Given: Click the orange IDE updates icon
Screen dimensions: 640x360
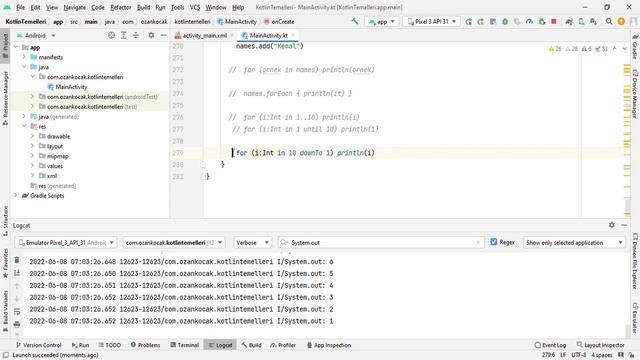Looking at the screenshot, I should coord(621,21).
